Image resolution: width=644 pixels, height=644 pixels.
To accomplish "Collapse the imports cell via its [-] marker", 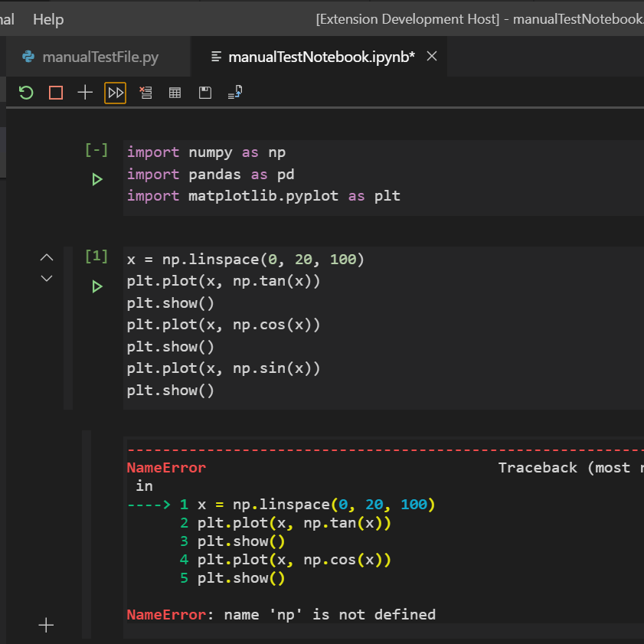I will (x=96, y=150).
